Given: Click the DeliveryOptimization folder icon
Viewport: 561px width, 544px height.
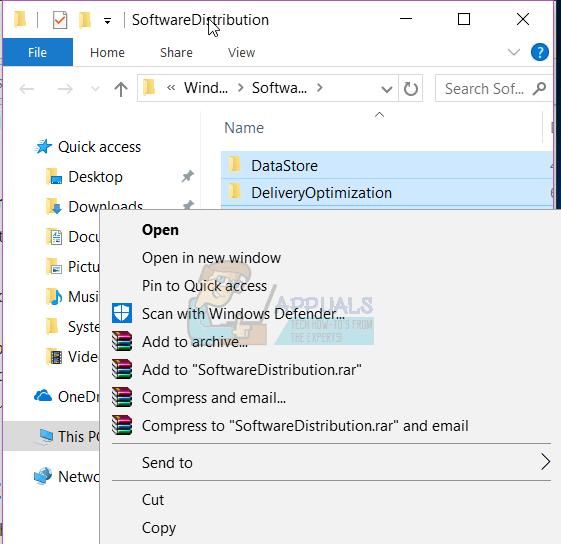Looking at the screenshot, I should click(235, 191).
